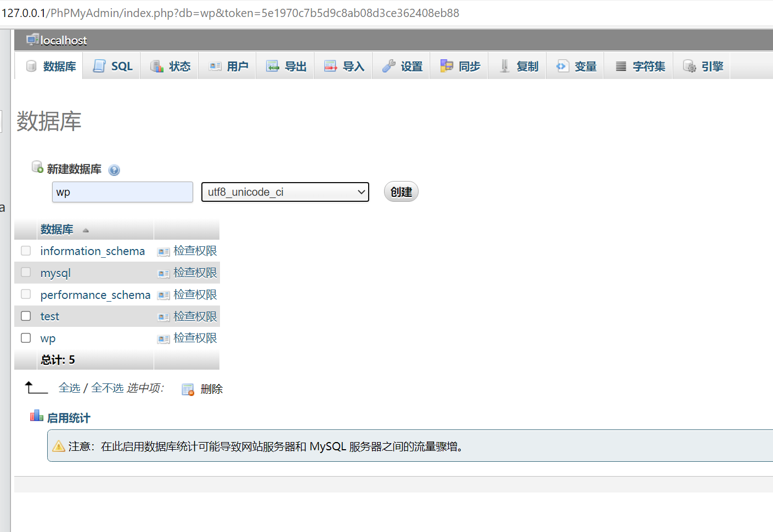Click the localhost breadcrumb link
This screenshot has height=532, width=773.
(x=64, y=40)
